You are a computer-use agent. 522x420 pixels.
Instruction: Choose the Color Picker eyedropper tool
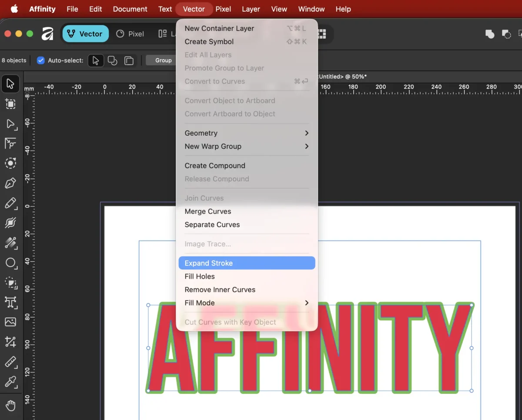pyautogui.click(x=10, y=382)
